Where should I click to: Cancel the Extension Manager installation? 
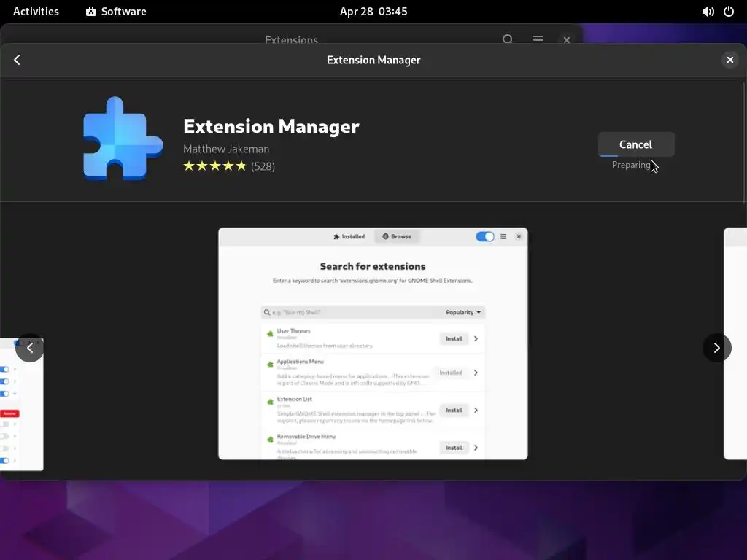(636, 144)
